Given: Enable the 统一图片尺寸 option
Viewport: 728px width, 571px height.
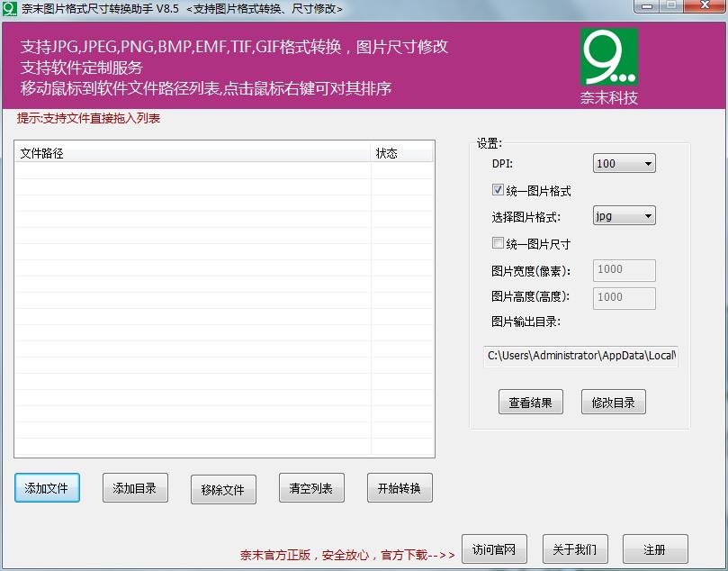Looking at the screenshot, I should tap(498, 242).
